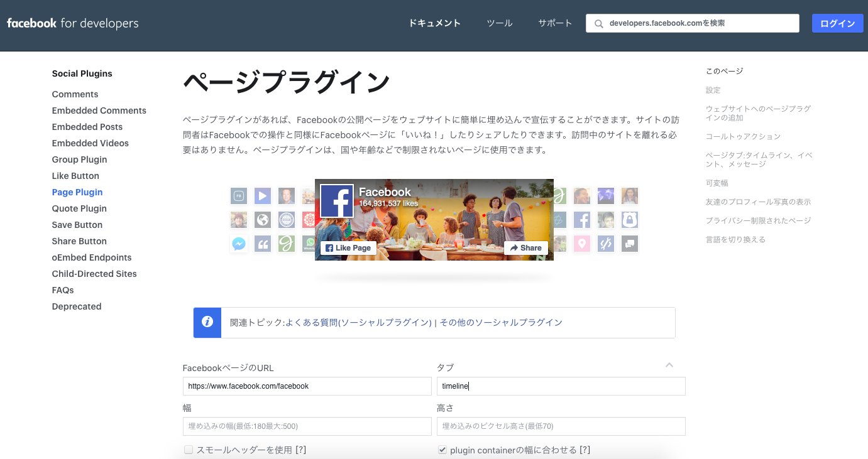
Task: Focus the developers.facebook.com search field
Action: 693,23
